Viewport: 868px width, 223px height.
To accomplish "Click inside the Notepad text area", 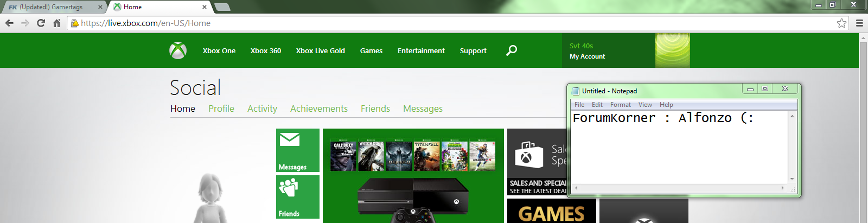I will pos(679,147).
